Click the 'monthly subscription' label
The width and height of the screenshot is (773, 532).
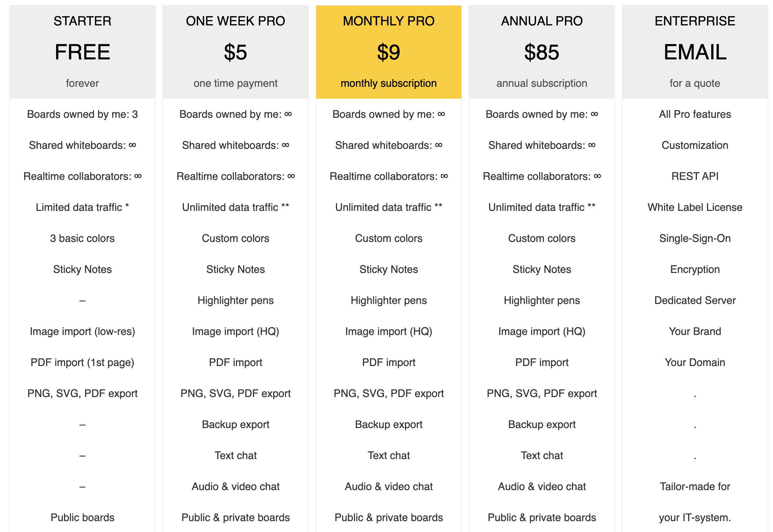[389, 83]
